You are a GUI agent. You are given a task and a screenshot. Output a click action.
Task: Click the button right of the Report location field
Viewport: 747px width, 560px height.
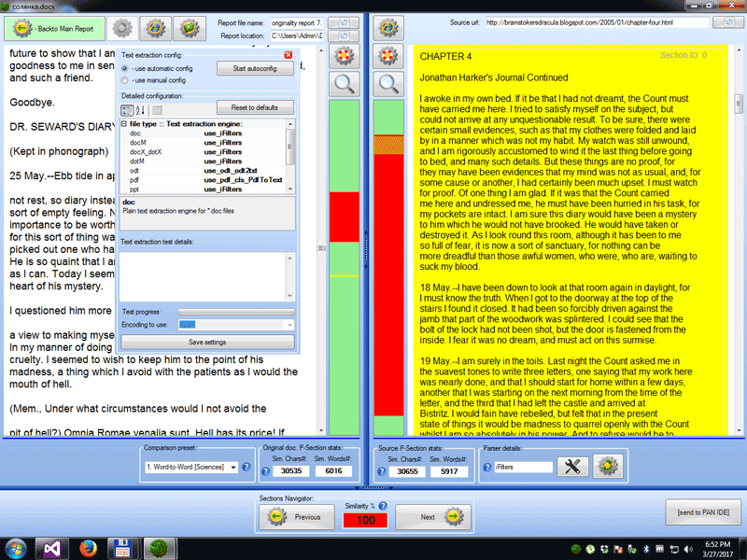(344, 35)
